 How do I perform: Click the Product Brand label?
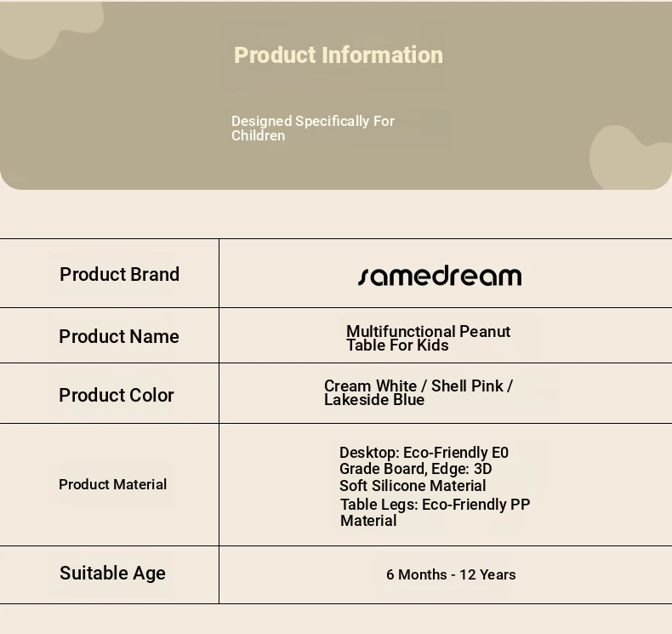[120, 274]
